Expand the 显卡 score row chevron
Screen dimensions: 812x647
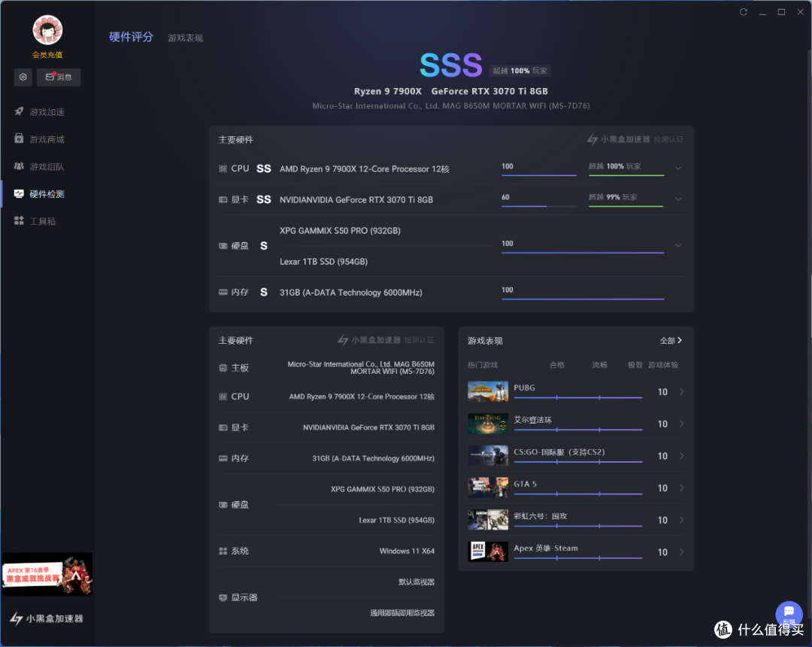(x=678, y=199)
